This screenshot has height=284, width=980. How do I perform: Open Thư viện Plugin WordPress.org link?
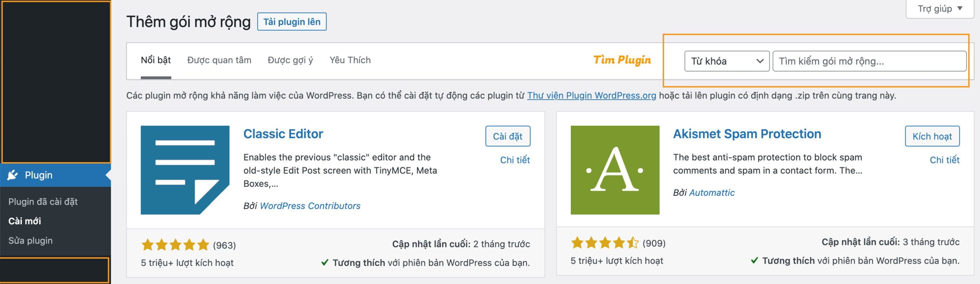[x=591, y=95]
